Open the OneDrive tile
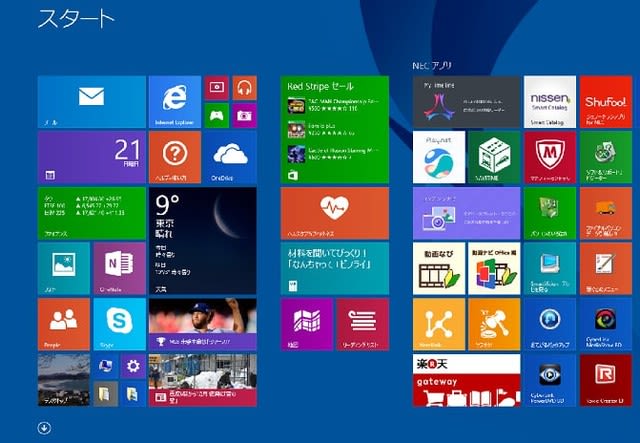640x443 pixels. coord(231,157)
